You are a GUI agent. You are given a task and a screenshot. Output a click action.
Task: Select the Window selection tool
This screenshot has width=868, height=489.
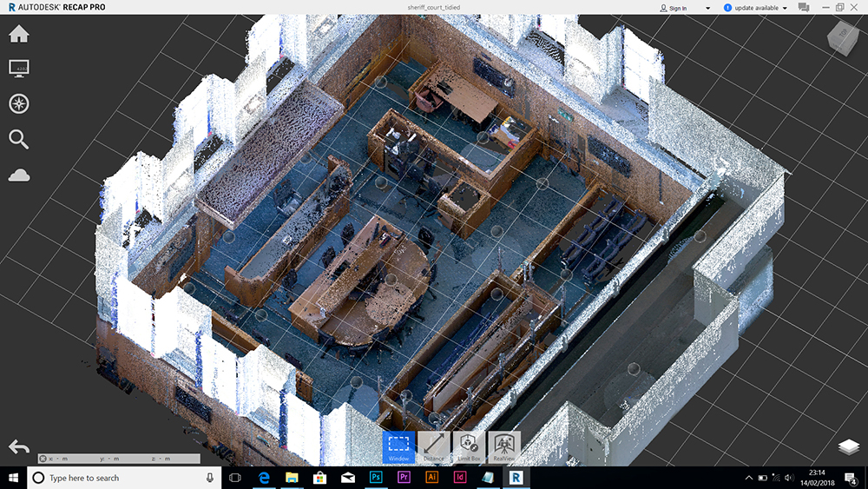(x=398, y=446)
